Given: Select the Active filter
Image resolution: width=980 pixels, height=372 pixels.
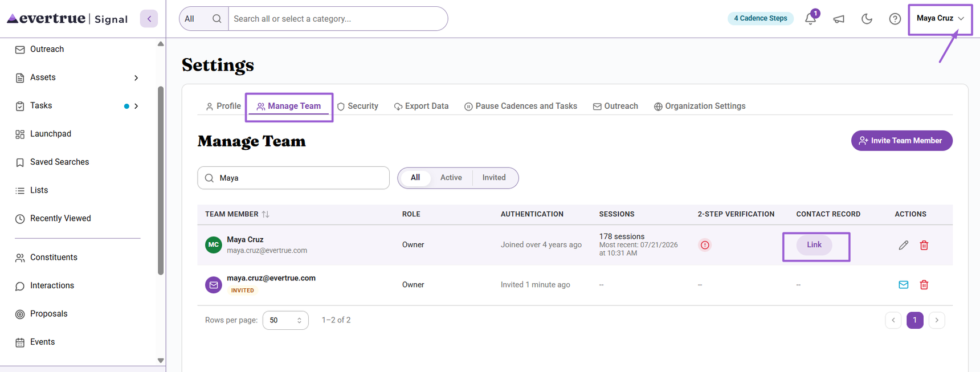Looking at the screenshot, I should 451,178.
